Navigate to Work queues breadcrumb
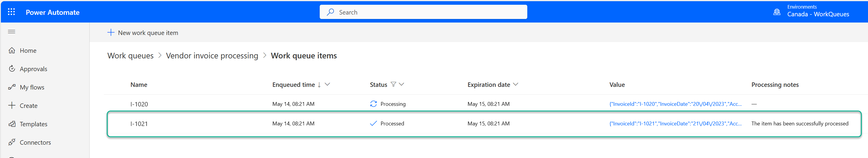The width and height of the screenshot is (868, 158). tap(130, 56)
